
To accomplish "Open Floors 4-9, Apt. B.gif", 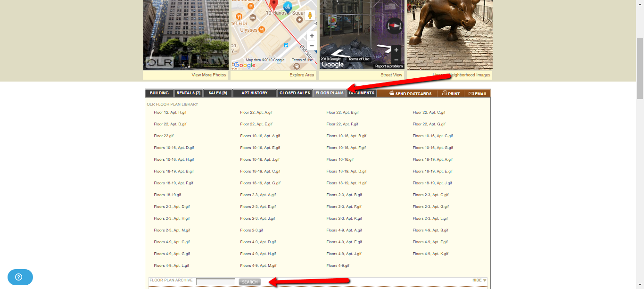I will 430,230.
